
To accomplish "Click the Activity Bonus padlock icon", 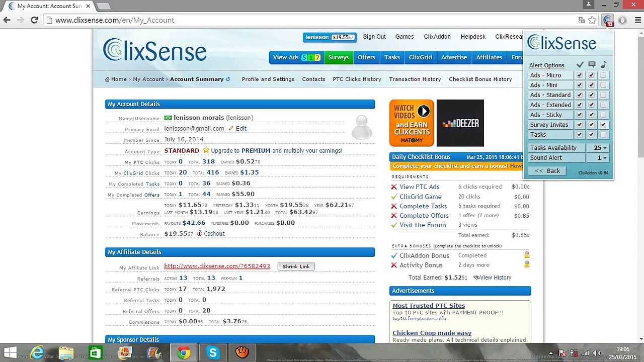I will pos(527,264).
